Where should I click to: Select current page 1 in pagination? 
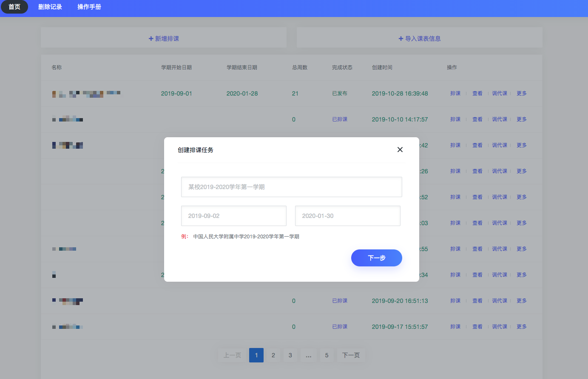(256, 355)
